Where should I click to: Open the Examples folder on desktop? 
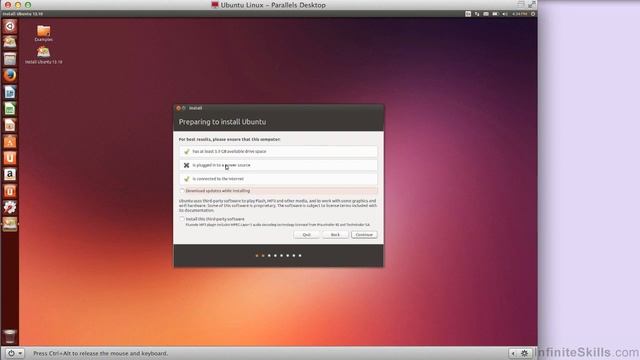(44, 33)
